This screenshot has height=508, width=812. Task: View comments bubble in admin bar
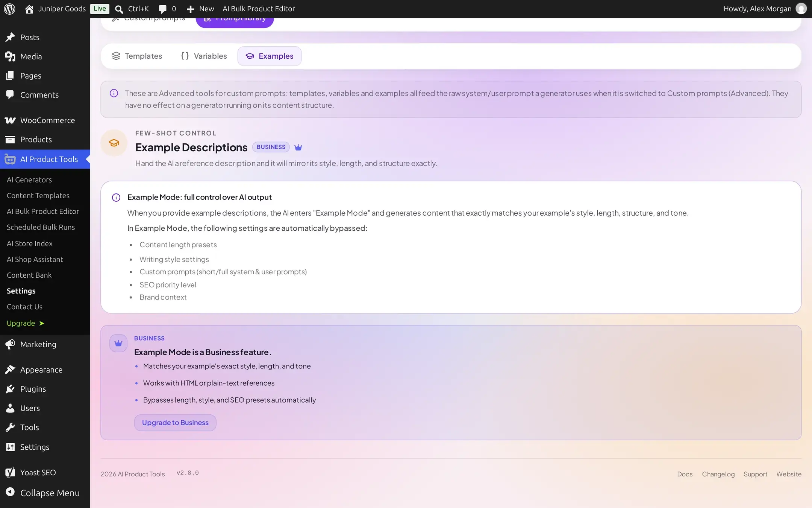(162, 9)
